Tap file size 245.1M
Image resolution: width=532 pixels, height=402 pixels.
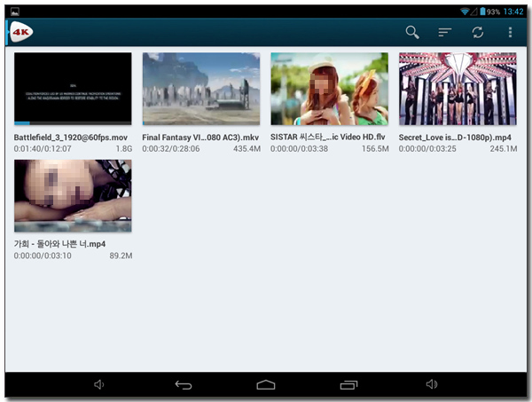[504, 149]
